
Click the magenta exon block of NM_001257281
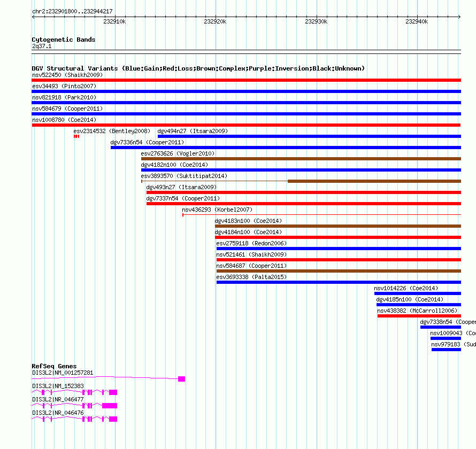click(x=181, y=379)
